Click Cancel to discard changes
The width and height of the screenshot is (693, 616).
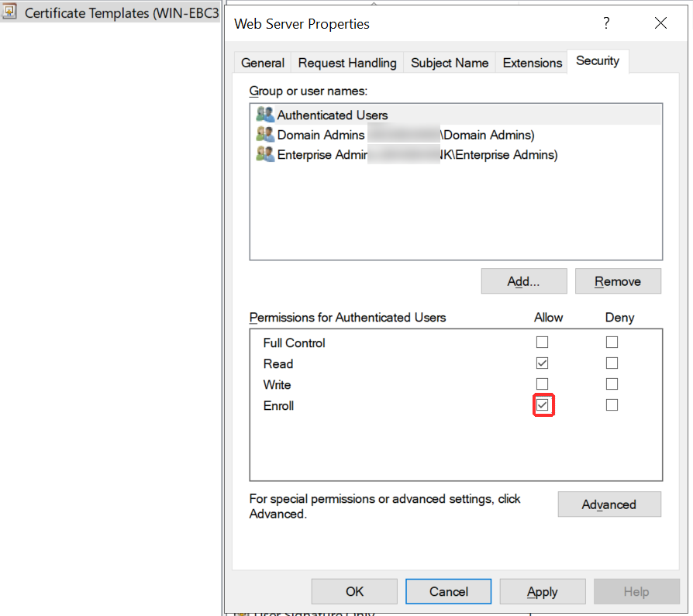[x=449, y=591]
